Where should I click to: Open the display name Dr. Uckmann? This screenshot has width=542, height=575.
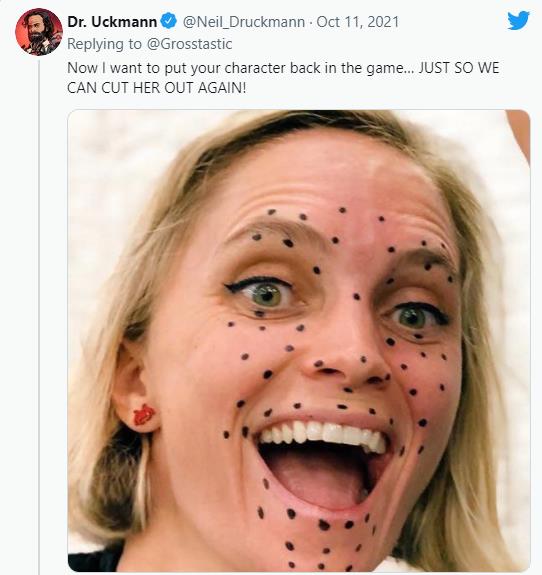[x=112, y=22]
